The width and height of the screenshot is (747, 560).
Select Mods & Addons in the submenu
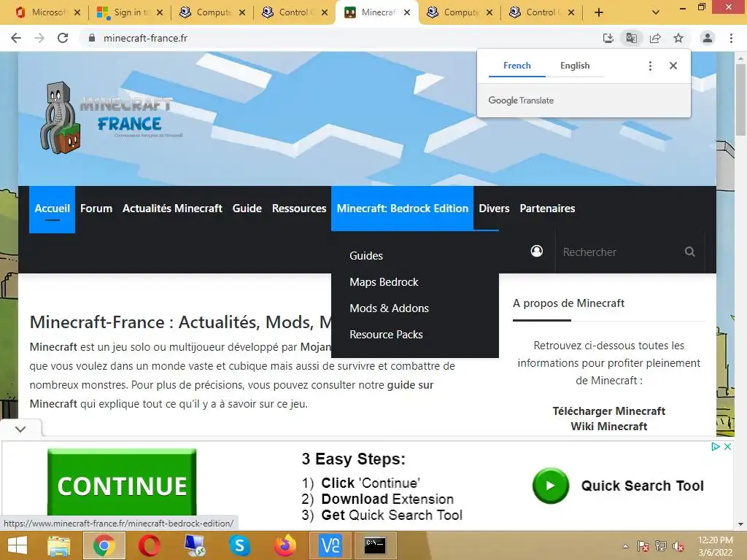(x=390, y=308)
